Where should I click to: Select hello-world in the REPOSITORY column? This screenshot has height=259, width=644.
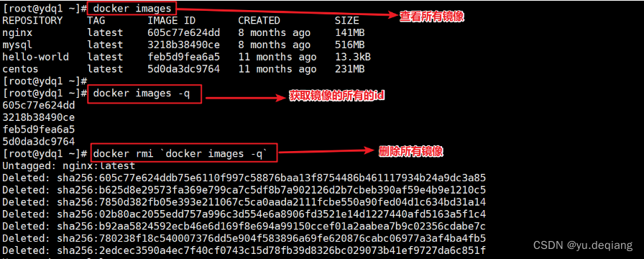(35, 57)
